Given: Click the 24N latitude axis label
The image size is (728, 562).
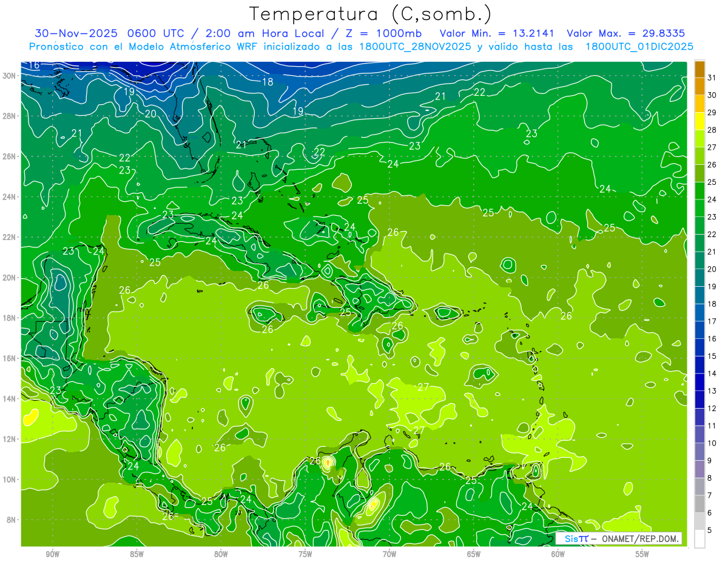Looking at the screenshot, I should pos(10,197).
